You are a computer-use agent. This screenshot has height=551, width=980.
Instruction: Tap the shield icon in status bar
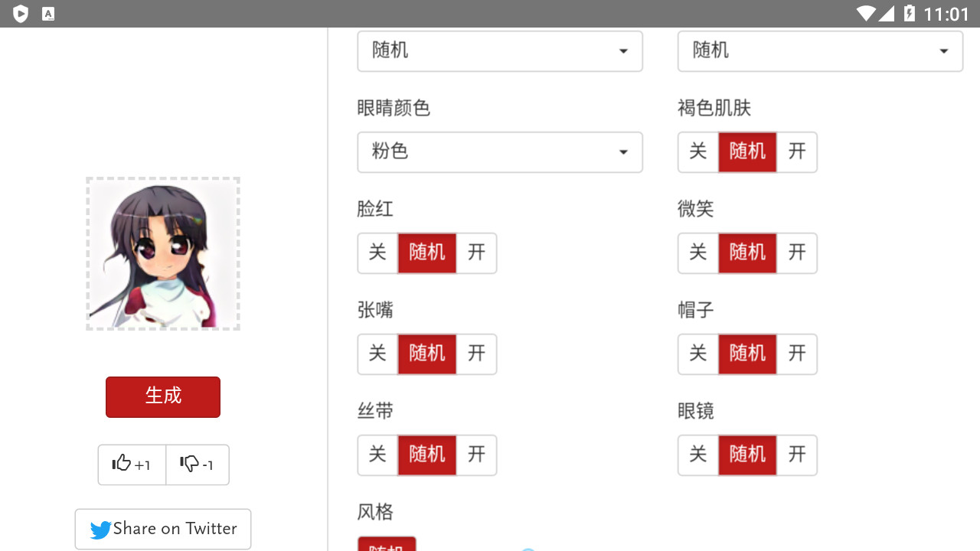(x=21, y=14)
